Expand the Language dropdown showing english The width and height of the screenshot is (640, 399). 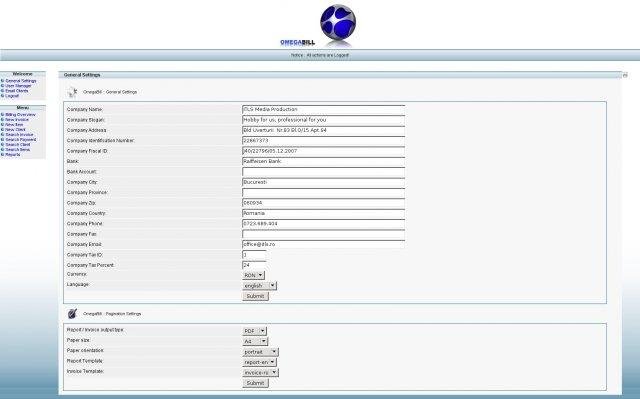[260, 286]
